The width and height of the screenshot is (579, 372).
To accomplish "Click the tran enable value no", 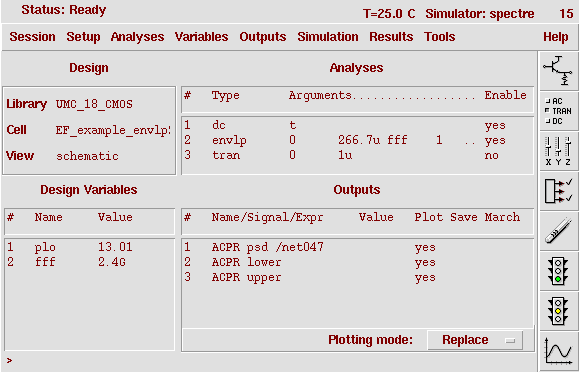I will (x=491, y=156).
